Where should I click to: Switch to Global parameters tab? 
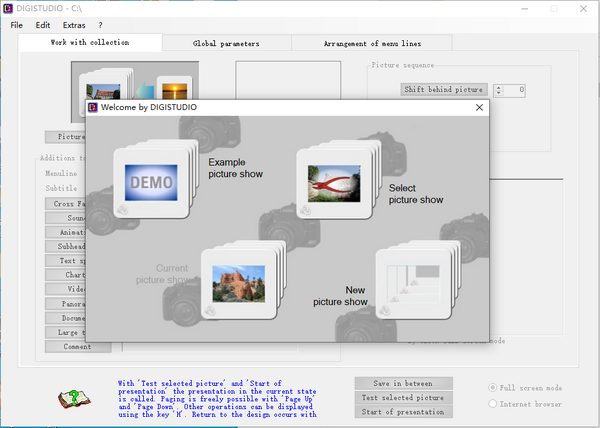click(226, 44)
